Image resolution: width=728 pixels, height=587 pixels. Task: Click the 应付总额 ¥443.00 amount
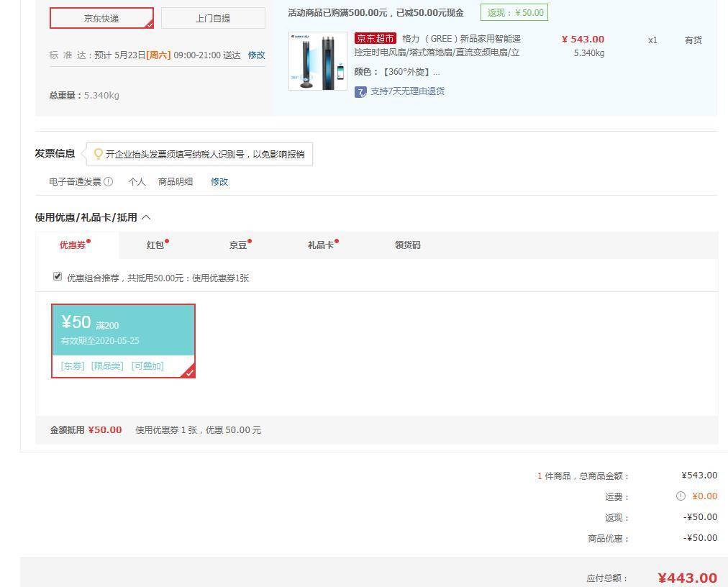tap(688, 578)
